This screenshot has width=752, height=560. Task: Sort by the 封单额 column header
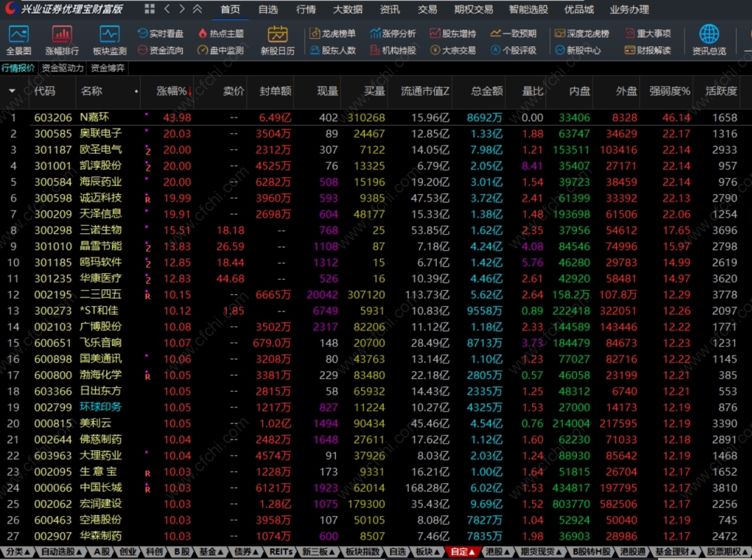click(274, 90)
